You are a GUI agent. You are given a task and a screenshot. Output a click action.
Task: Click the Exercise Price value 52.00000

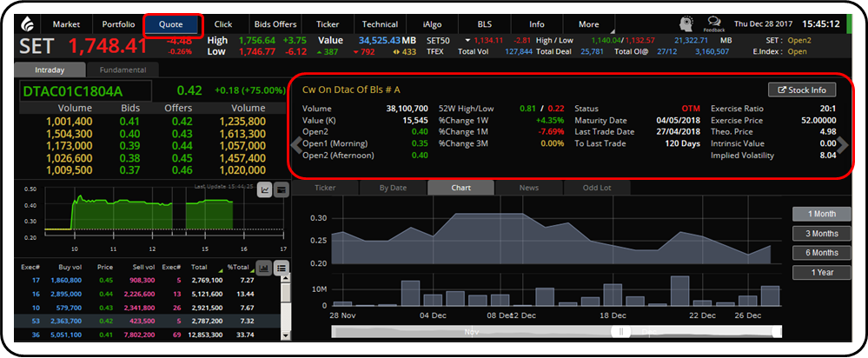818,120
